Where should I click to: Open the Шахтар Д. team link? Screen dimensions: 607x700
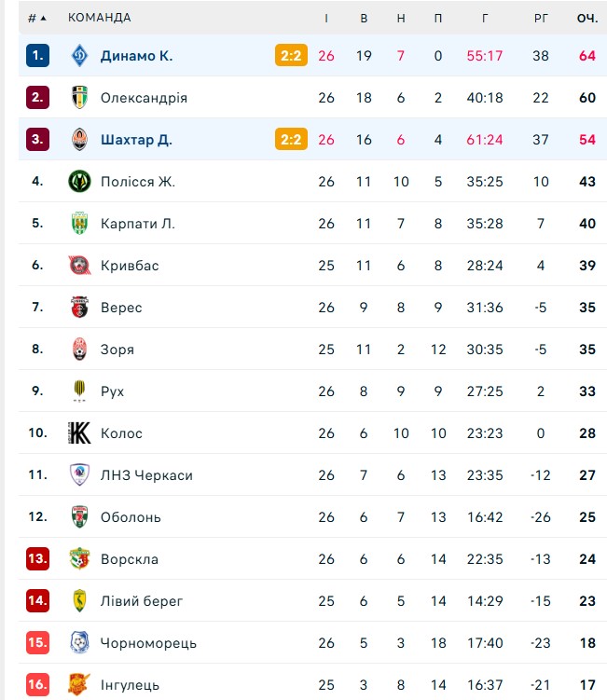(x=136, y=140)
